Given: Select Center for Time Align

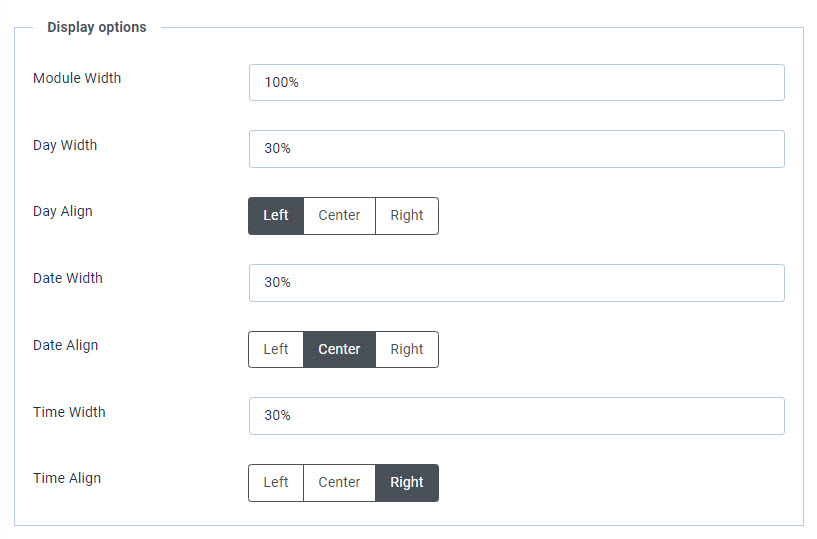Looking at the screenshot, I should point(339,483).
